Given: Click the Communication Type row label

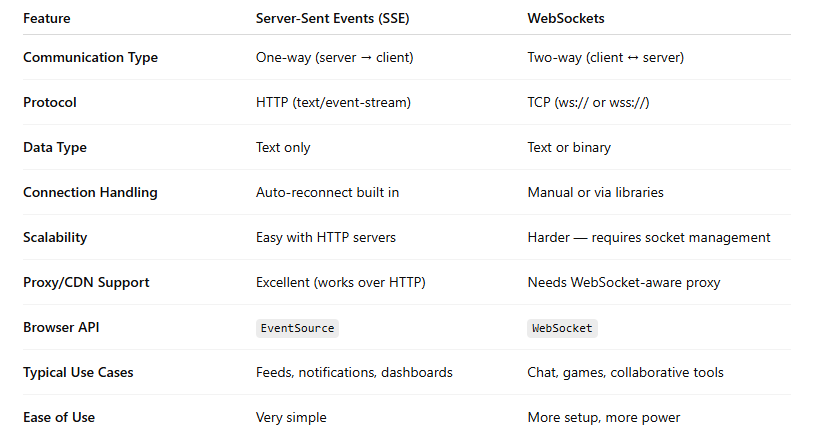Looking at the screenshot, I should [90, 57].
